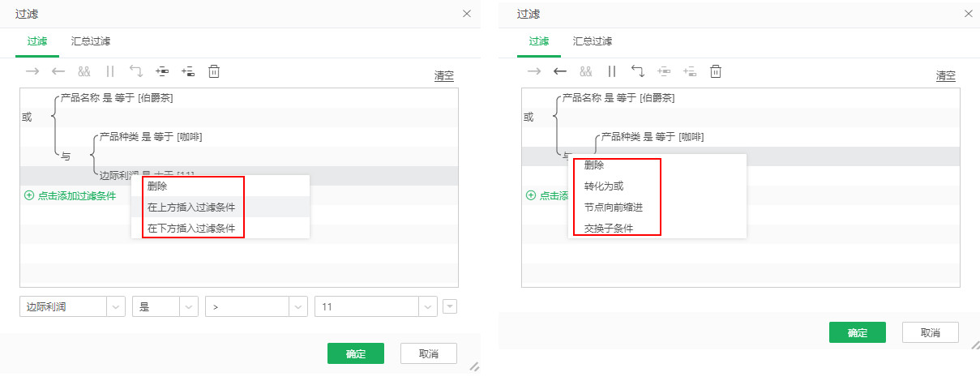Click trash delete icon in left dialog
980x385 pixels.
(x=214, y=71)
